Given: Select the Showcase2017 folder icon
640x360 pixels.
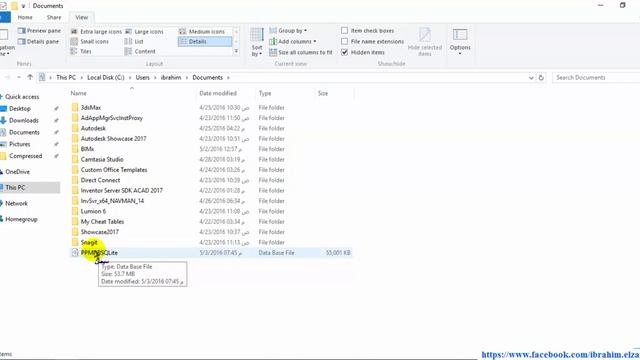Looking at the screenshot, I should tap(75, 232).
